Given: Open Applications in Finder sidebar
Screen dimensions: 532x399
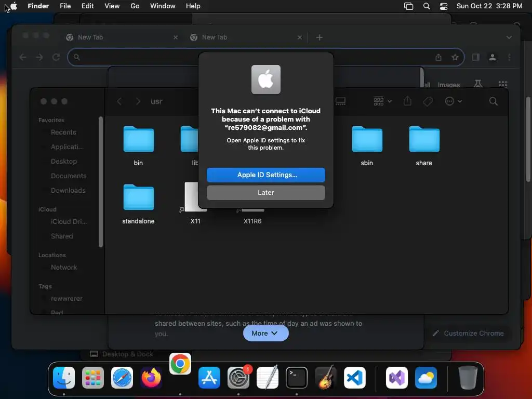Looking at the screenshot, I should [x=67, y=147].
